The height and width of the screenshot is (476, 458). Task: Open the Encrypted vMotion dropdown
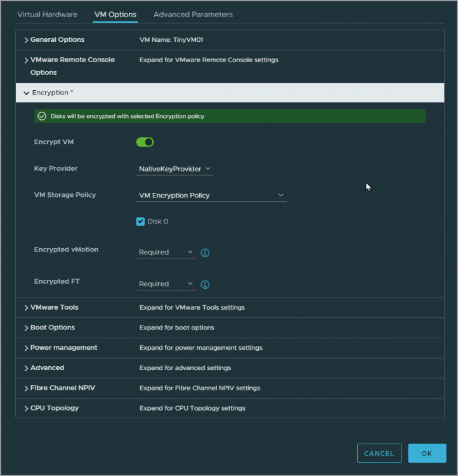(x=166, y=252)
